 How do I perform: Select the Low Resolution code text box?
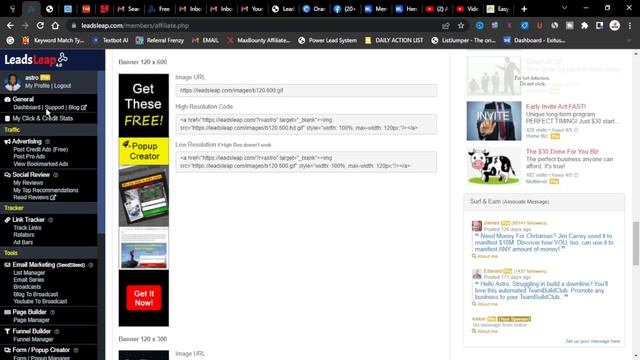pyautogui.click(x=306, y=162)
